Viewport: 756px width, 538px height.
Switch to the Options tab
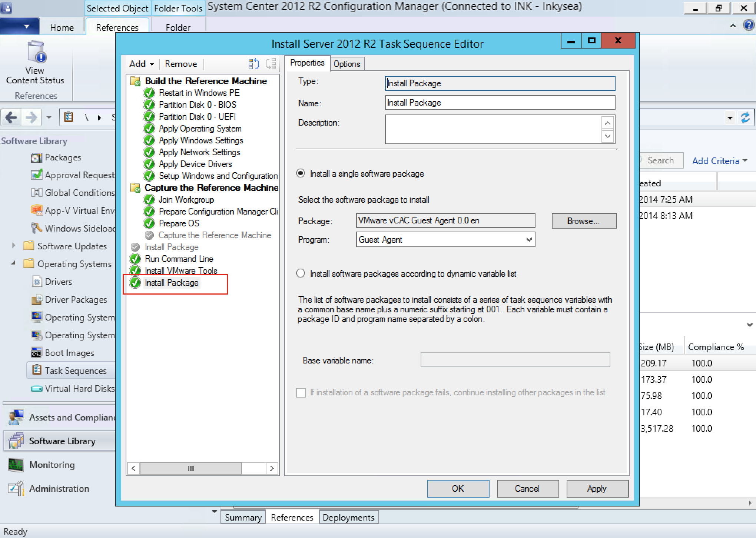[346, 64]
